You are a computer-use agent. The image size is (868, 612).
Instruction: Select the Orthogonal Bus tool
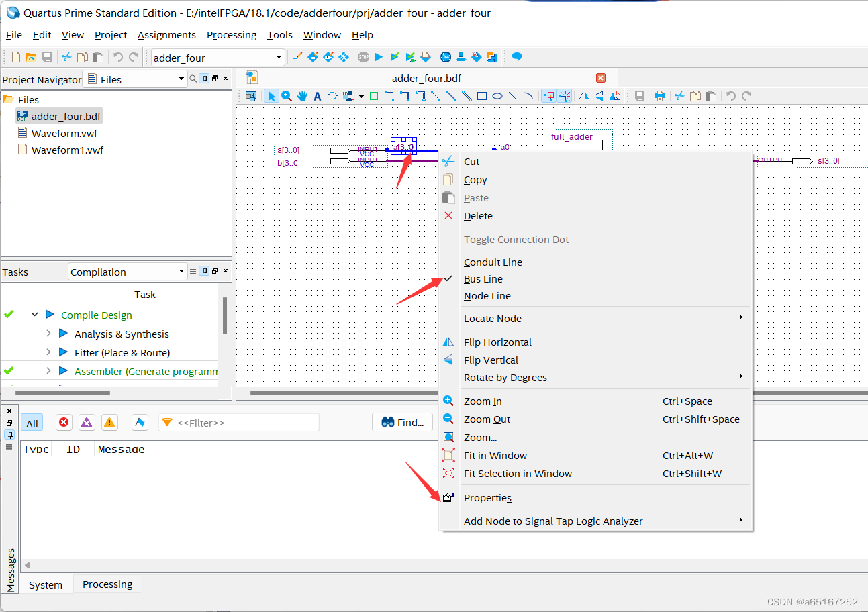(405, 96)
